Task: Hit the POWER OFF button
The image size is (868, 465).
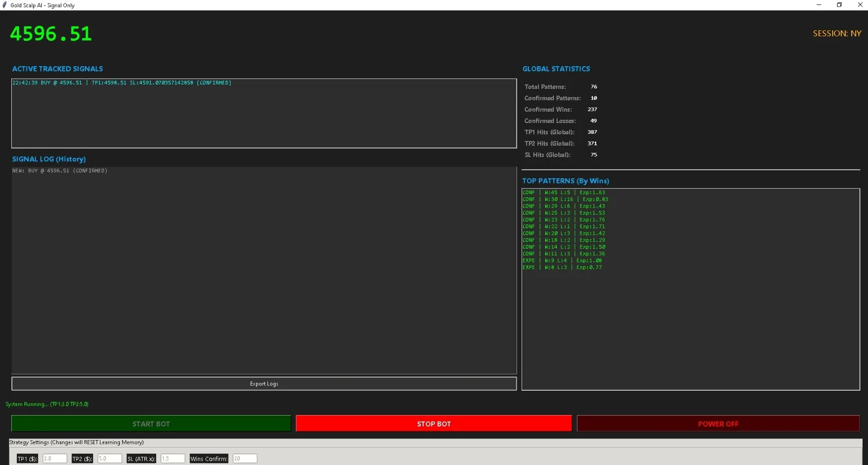Action: 718,424
